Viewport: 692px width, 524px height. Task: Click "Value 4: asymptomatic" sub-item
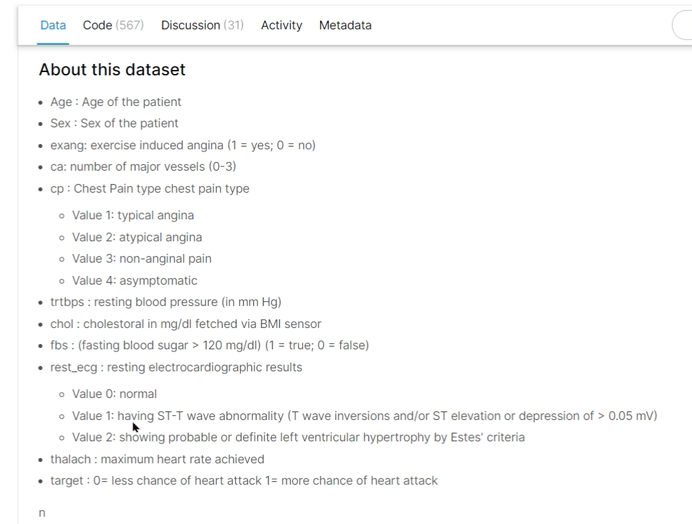[x=135, y=281]
